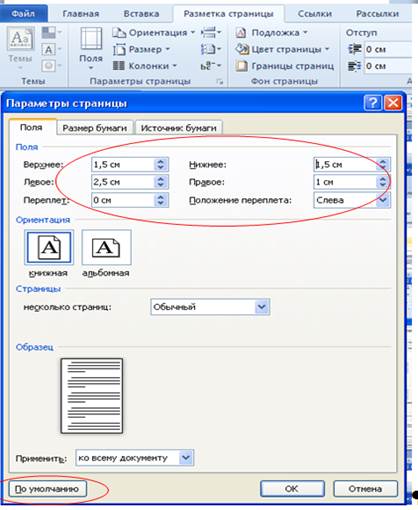
Task: Switch to the Ссылки ribbon tab
Action: 315,14
